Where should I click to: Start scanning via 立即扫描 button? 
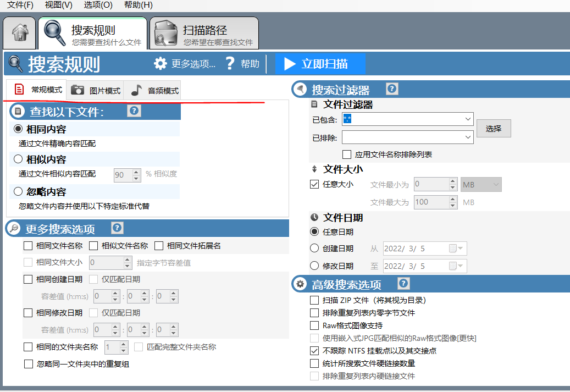pyautogui.click(x=320, y=63)
